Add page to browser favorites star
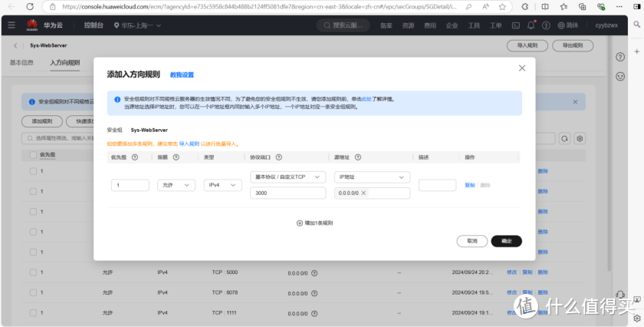Image resolution: width=644 pixels, height=327 pixels. 502,7
